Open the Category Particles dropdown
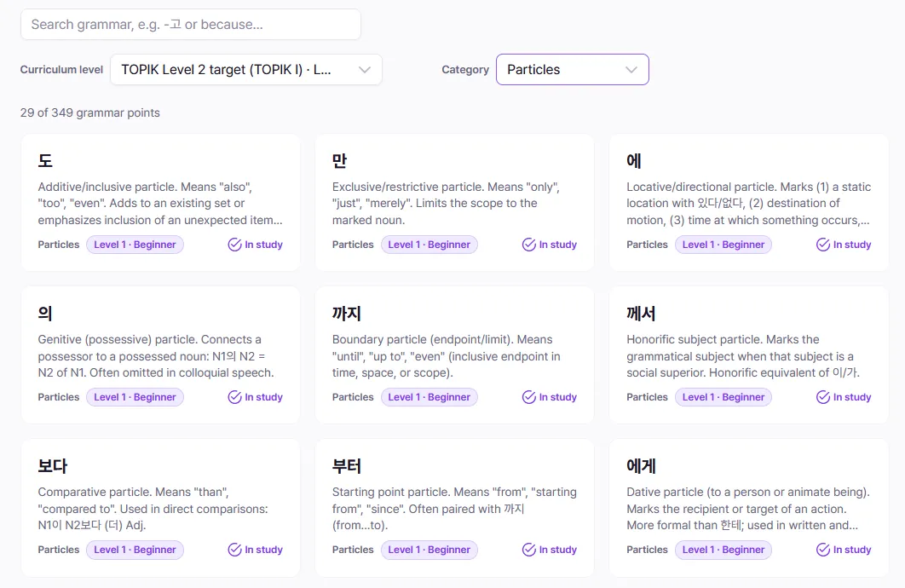905x588 pixels. pyautogui.click(x=572, y=70)
